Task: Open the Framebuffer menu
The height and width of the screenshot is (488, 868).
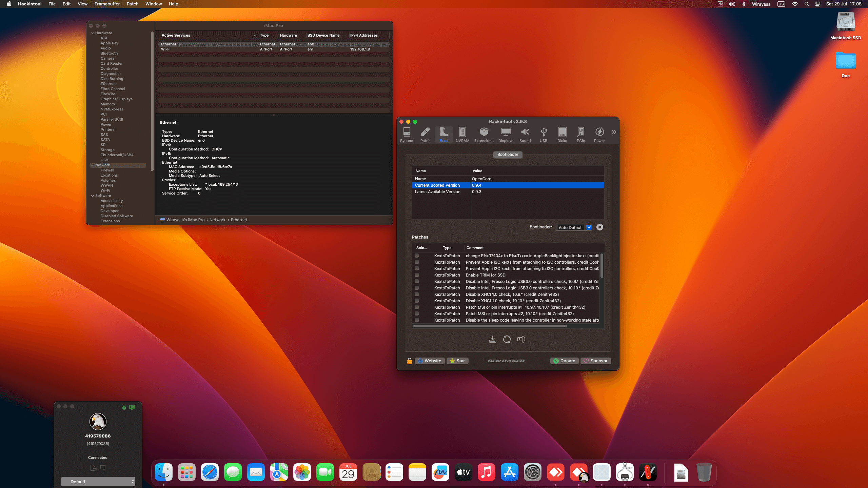Action: point(107,4)
